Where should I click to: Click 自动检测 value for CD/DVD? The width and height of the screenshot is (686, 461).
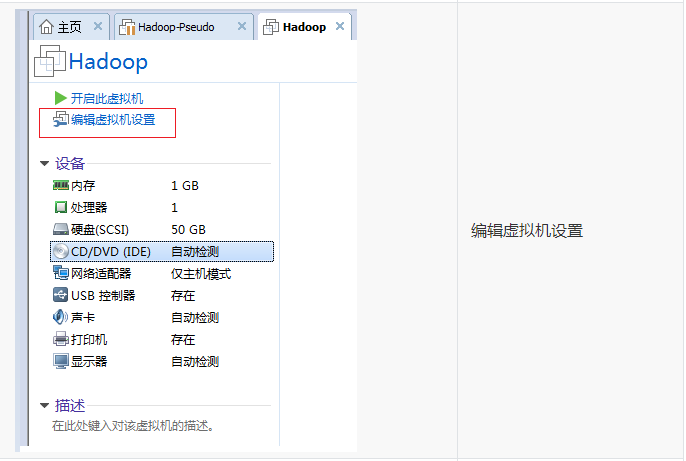pos(195,251)
